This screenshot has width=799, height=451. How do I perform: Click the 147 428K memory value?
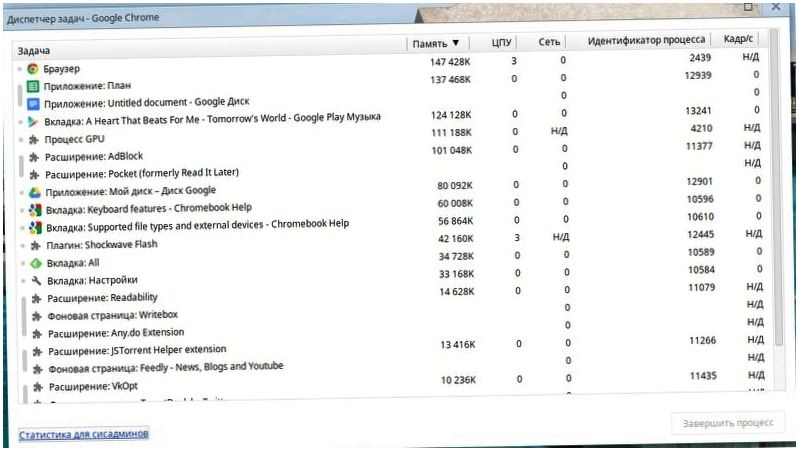click(x=450, y=62)
